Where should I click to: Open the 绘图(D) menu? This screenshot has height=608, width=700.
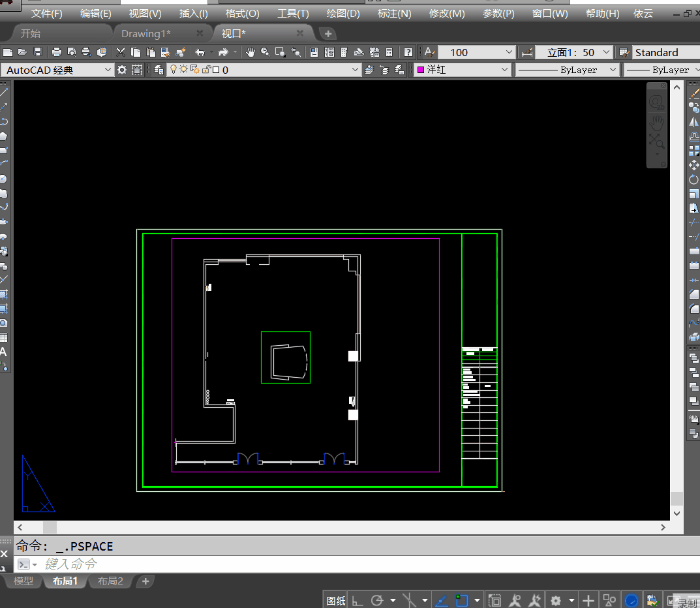click(343, 14)
